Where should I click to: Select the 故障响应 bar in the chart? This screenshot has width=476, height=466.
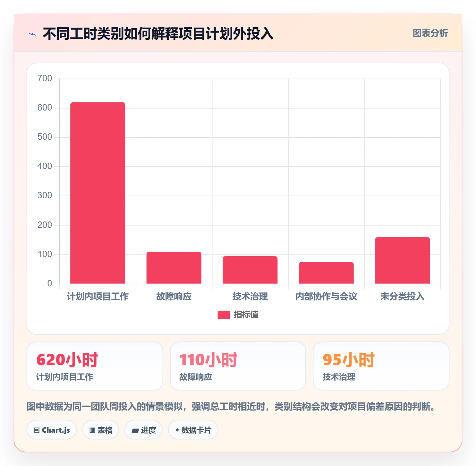pyautogui.click(x=174, y=268)
